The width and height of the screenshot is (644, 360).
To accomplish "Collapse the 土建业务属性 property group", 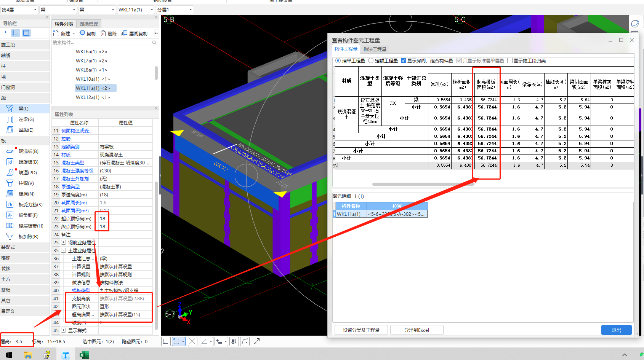I will [63, 250].
